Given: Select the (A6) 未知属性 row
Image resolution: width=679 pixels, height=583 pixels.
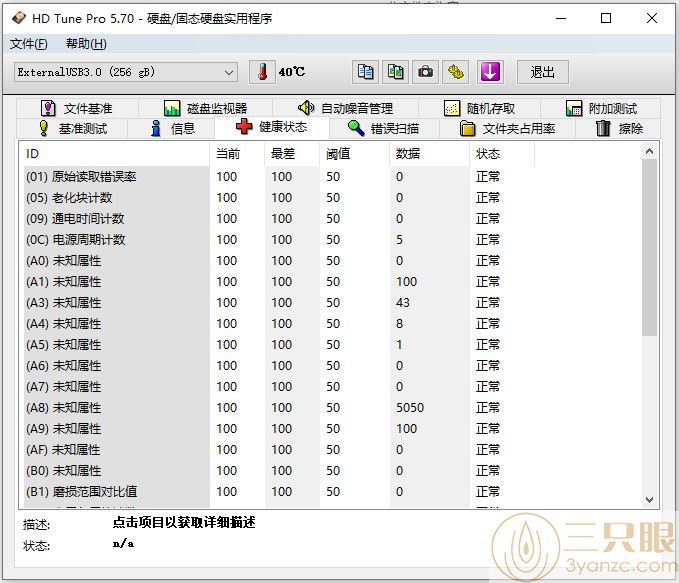Looking at the screenshot, I should click(x=277, y=366).
